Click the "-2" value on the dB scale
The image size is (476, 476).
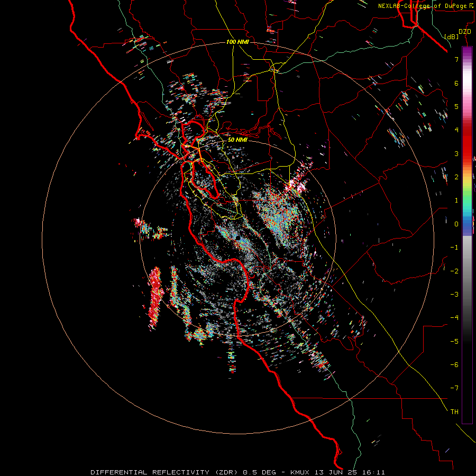pos(454,271)
